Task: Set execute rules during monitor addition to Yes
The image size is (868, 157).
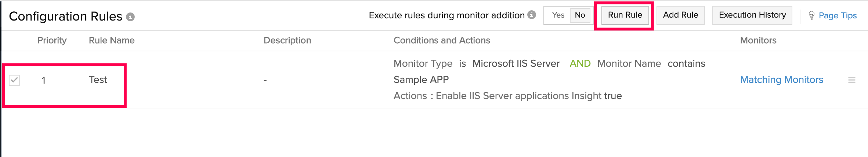Action: click(558, 15)
